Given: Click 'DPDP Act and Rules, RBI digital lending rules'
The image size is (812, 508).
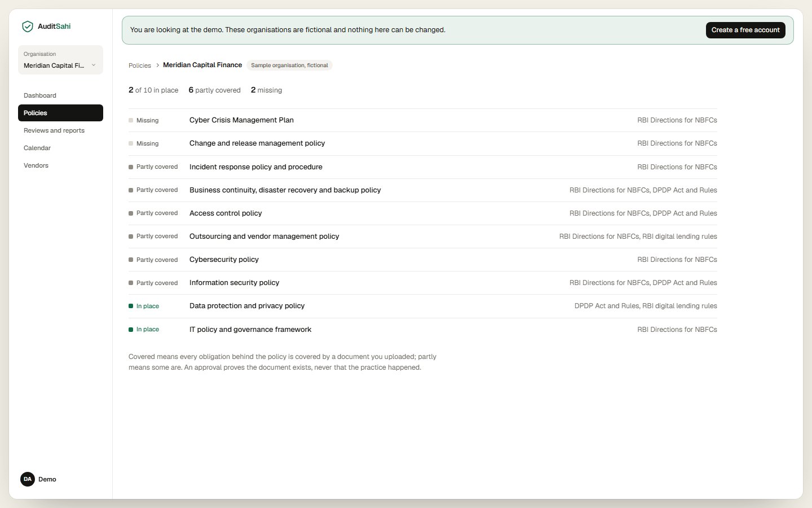Looking at the screenshot, I should (646, 306).
